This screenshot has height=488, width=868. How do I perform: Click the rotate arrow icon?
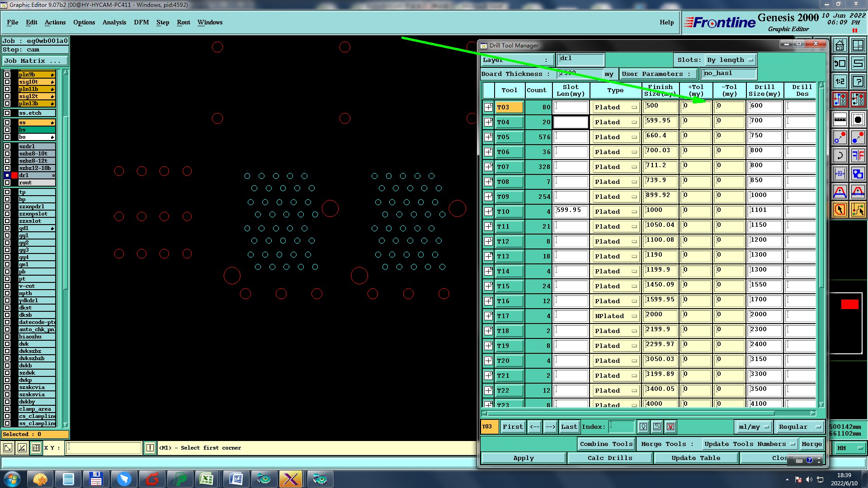click(840, 156)
